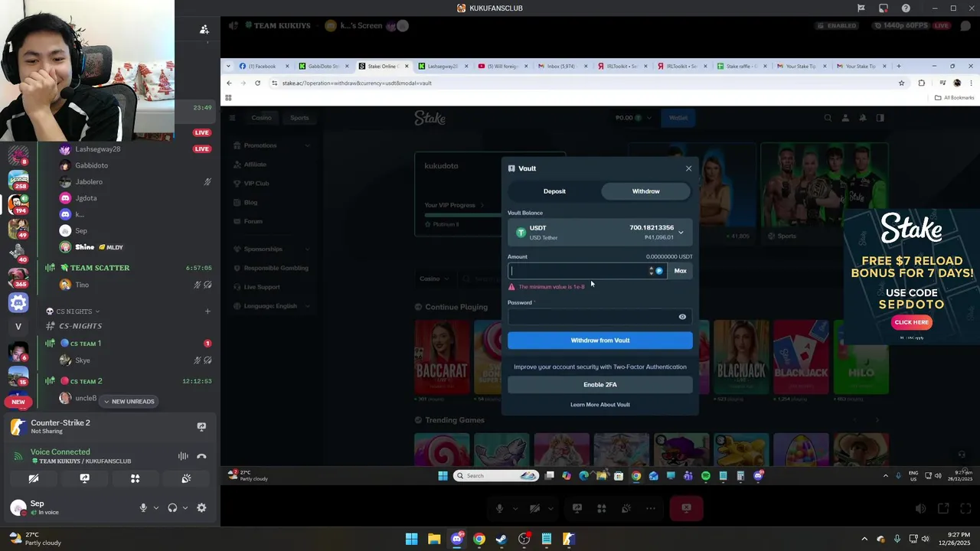Open Stake user profile icon
Viewport: 980px width, 551px height.
click(x=845, y=118)
